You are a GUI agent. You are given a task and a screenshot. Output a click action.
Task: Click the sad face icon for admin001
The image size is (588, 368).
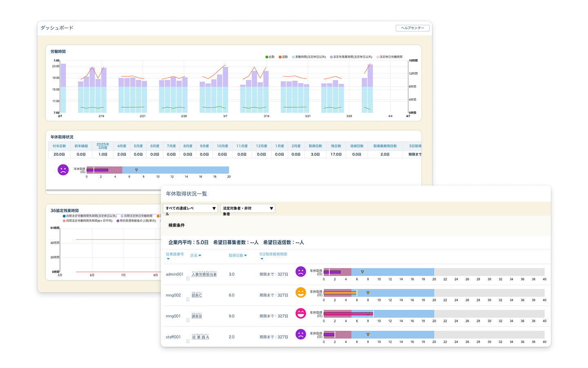[x=301, y=272]
